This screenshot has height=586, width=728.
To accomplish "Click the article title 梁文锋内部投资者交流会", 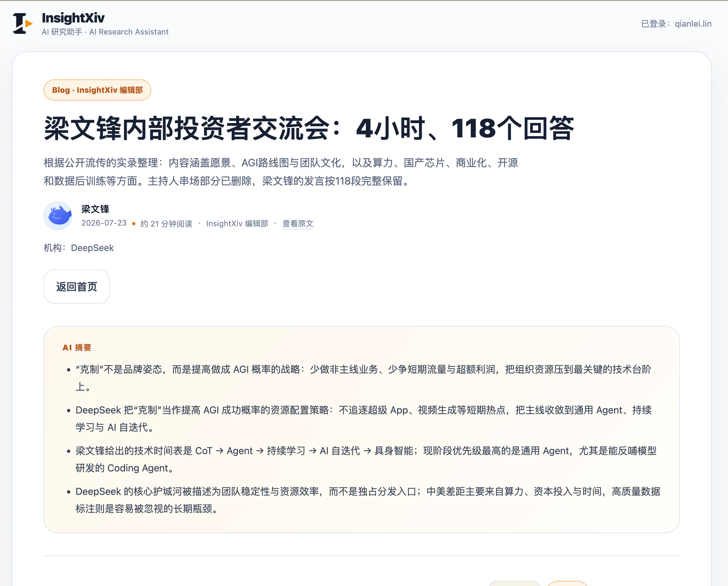I will (309, 128).
